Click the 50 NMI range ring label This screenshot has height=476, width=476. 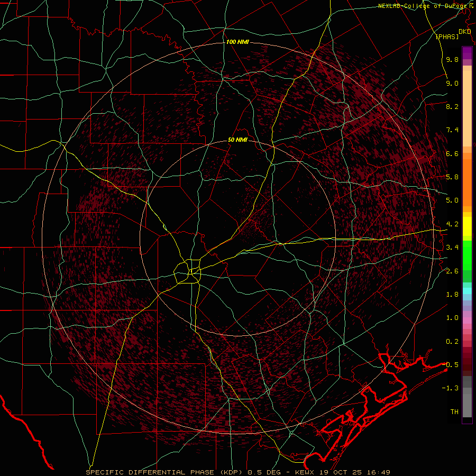pyautogui.click(x=237, y=140)
